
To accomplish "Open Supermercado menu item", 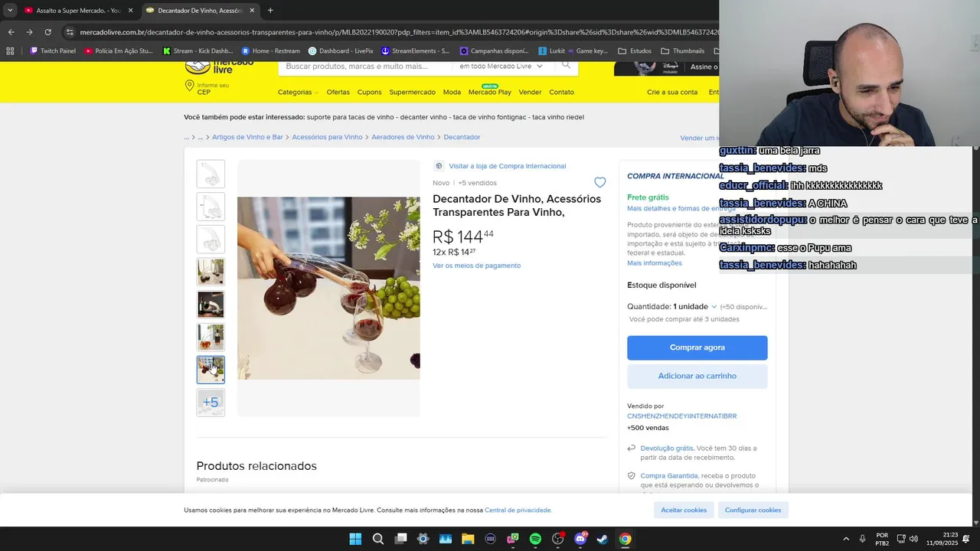I will [412, 92].
